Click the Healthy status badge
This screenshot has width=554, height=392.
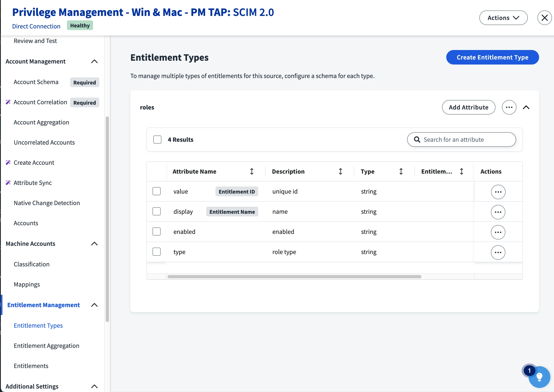(80, 25)
